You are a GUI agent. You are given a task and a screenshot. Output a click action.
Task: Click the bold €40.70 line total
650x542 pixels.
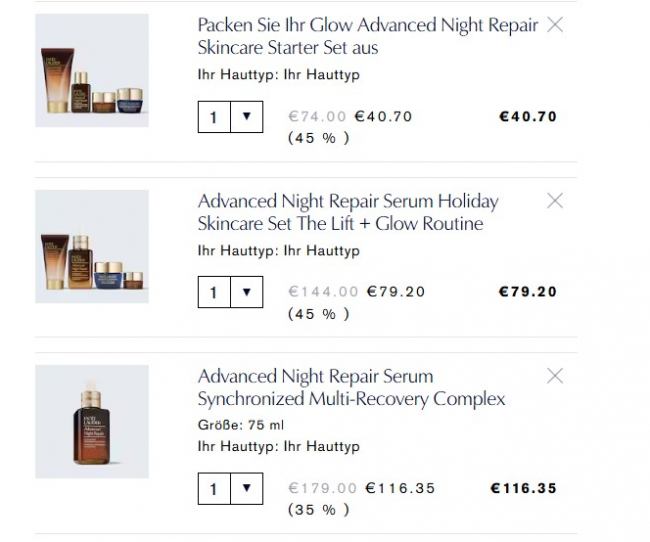pyautogui.click(x=527, y=117)
